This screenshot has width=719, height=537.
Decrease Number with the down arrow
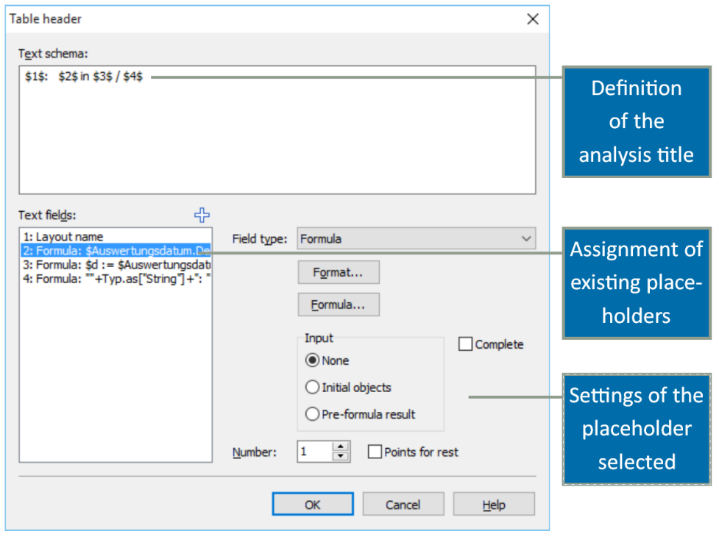pos(341,457)
